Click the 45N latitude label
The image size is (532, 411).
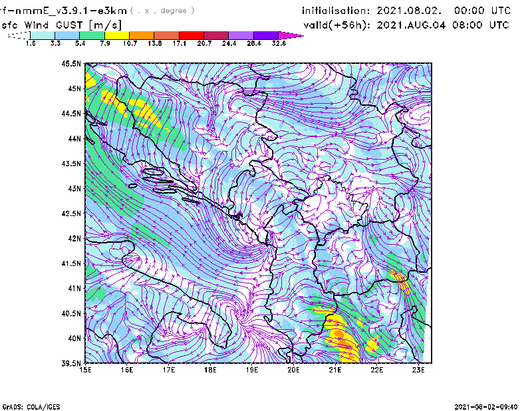click(74, 88)
